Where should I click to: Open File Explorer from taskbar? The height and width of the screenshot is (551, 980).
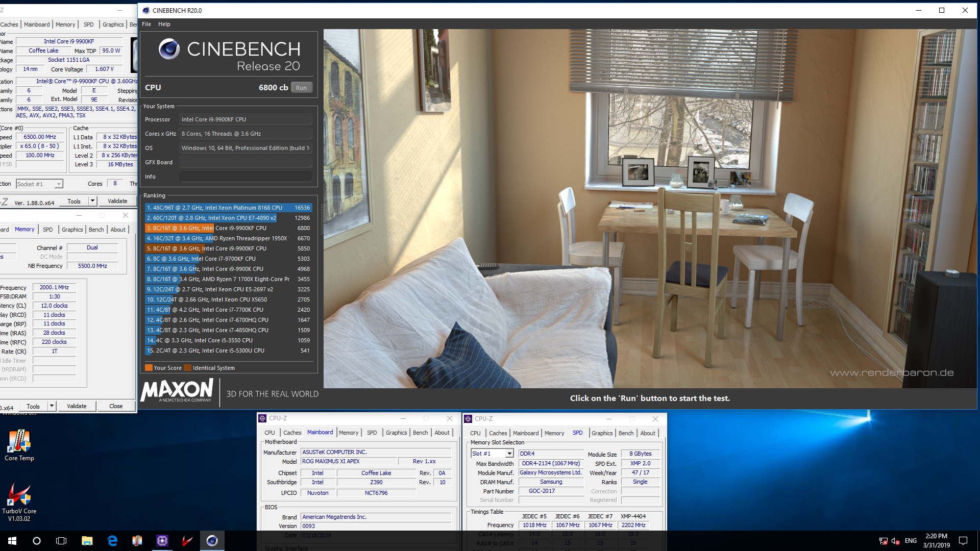click(87, 541)
